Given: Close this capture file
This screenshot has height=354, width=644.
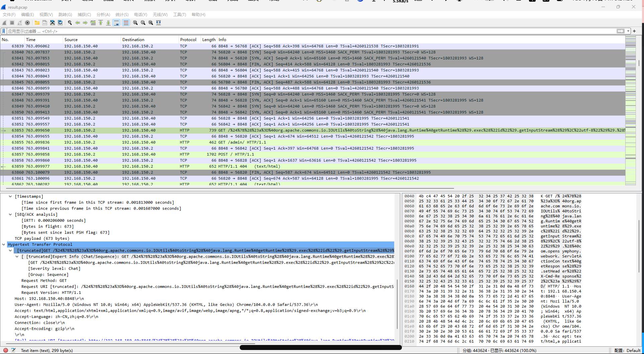Looking at the screenshot, I should [52, 23].
